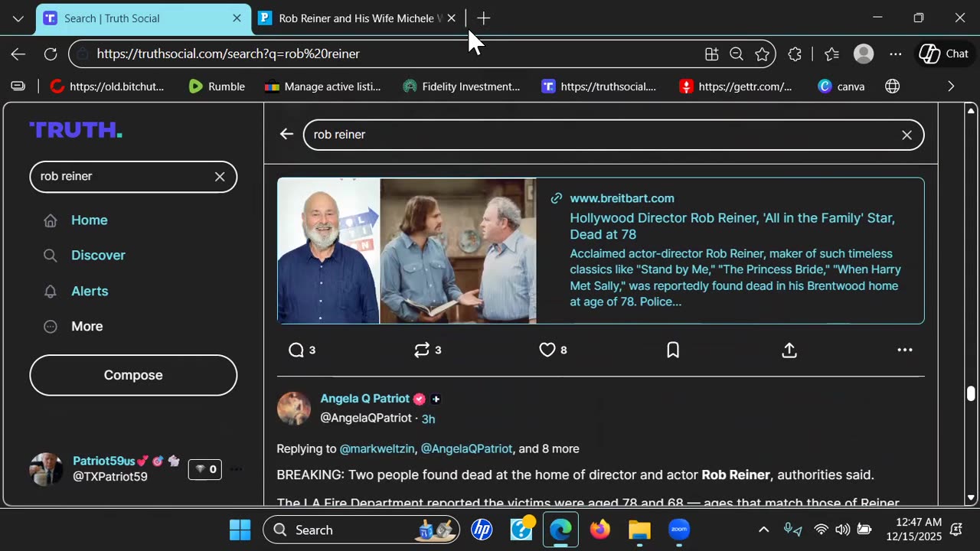Open the browser tab search chevron
This screenshot has width=980, height=551.
(x=18, y=18)
